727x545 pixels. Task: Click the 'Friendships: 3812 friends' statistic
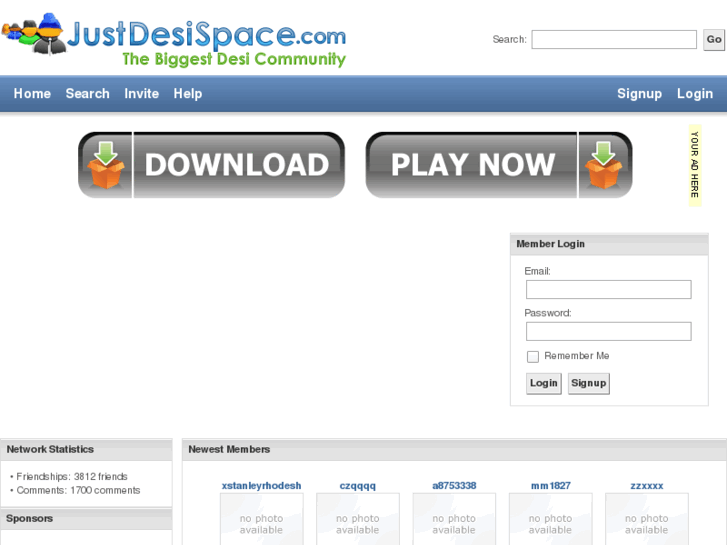pos(72,477)
